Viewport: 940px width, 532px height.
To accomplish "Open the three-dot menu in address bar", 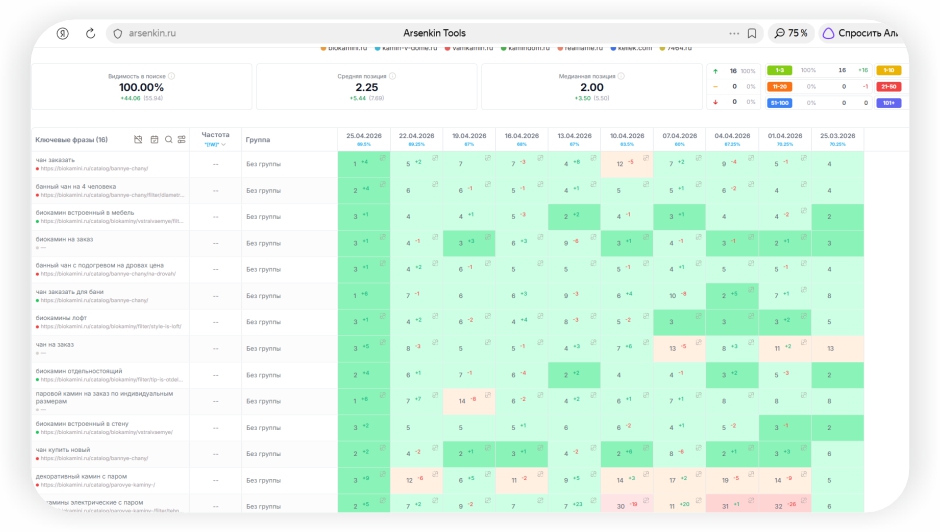I will click(x=734, y=34).
